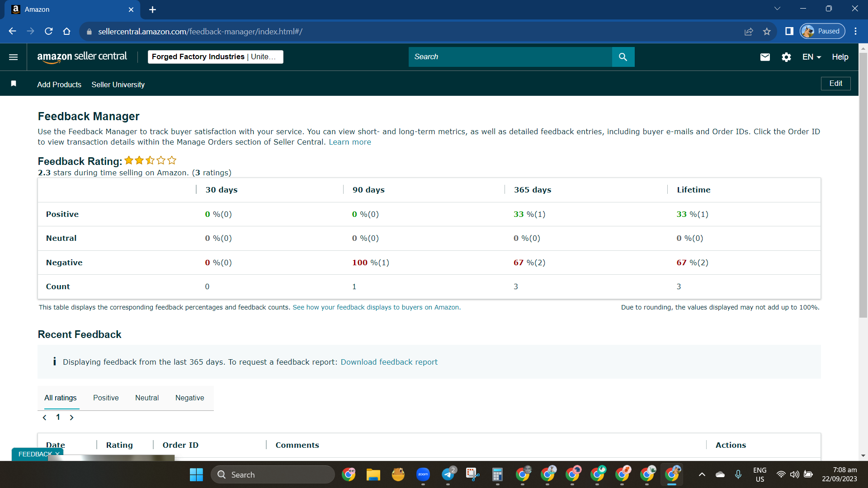Click the Paused profile button

[x=823, y=31]
